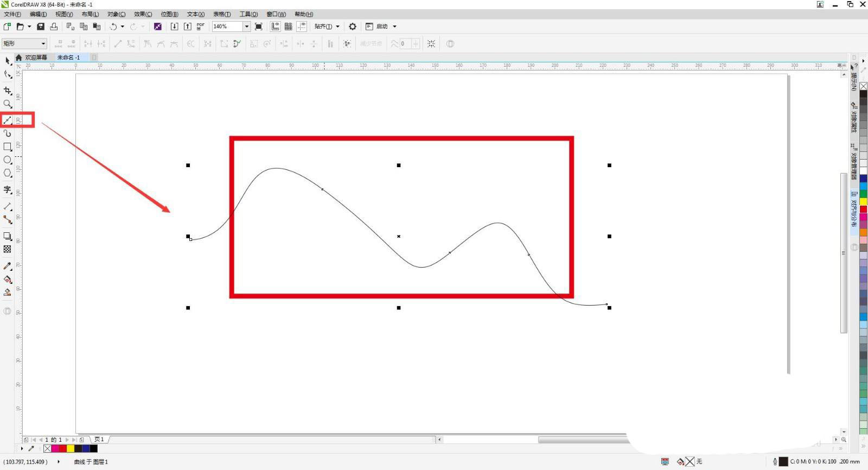The width and height of the screenshot is (868, 470).
Task: Click the zoom percentage input field
Action: 227,26
